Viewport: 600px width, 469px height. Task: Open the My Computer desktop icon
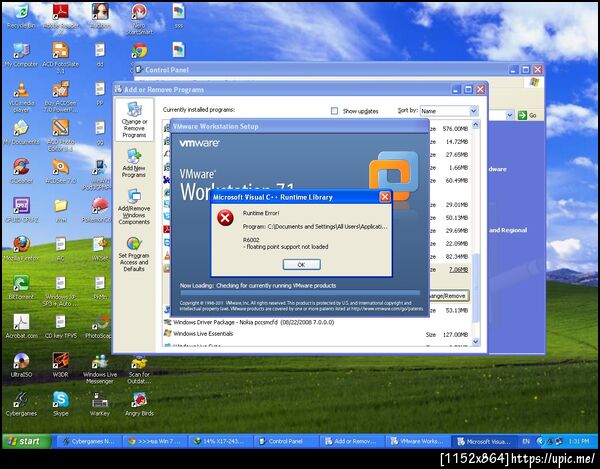21,55
